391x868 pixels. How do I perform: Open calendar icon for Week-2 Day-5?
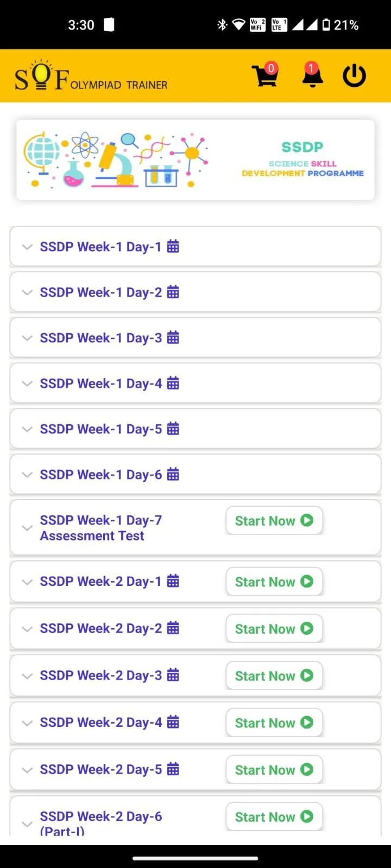(173, 769)
